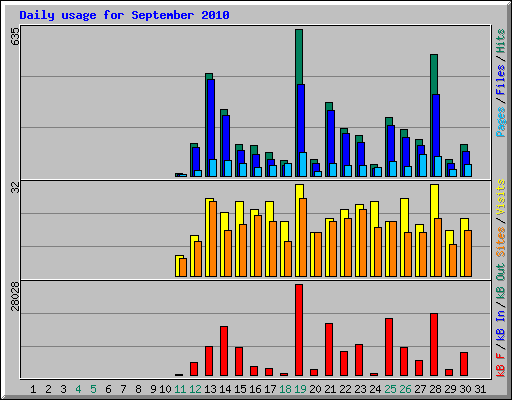Viewport: 512px width, 400px height.
Task: Click the red kB bar for day 14
Action: tap(224, 351)
